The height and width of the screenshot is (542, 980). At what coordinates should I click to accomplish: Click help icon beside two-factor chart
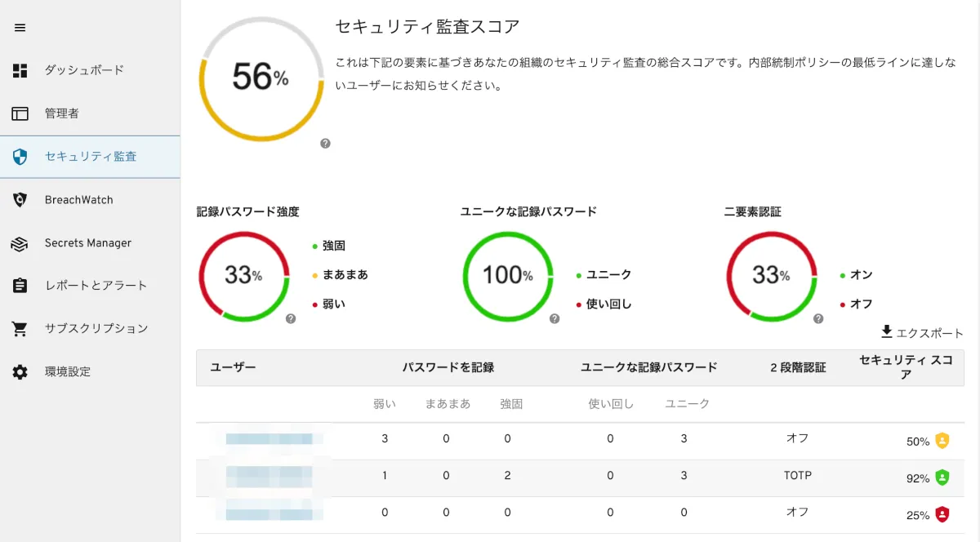click(x=818, y=319)
